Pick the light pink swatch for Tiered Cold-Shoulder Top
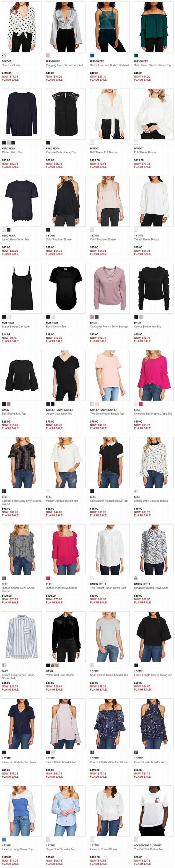 coord(52,752)
